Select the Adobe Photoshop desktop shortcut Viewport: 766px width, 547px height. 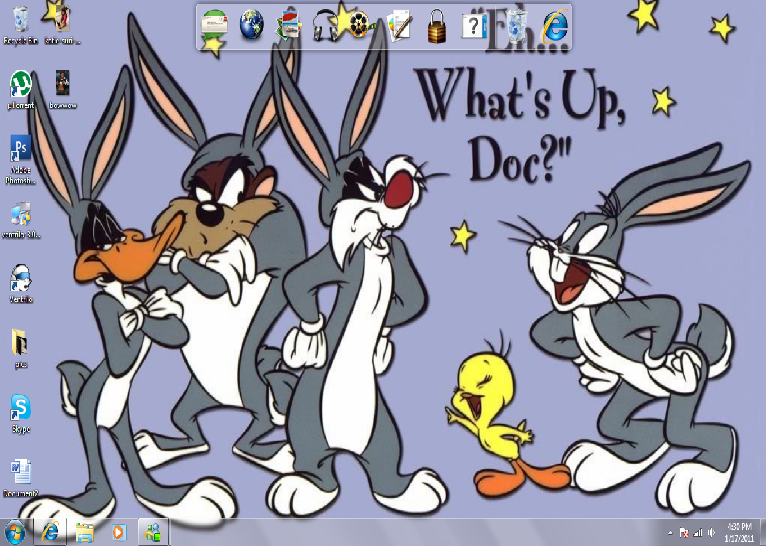pos(21,160)
